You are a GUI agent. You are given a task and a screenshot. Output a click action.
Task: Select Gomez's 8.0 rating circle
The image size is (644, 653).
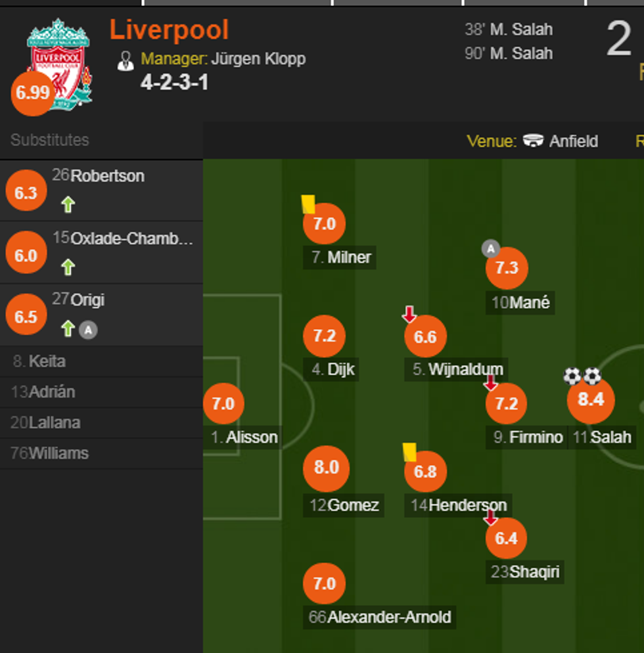coord(326,468)
